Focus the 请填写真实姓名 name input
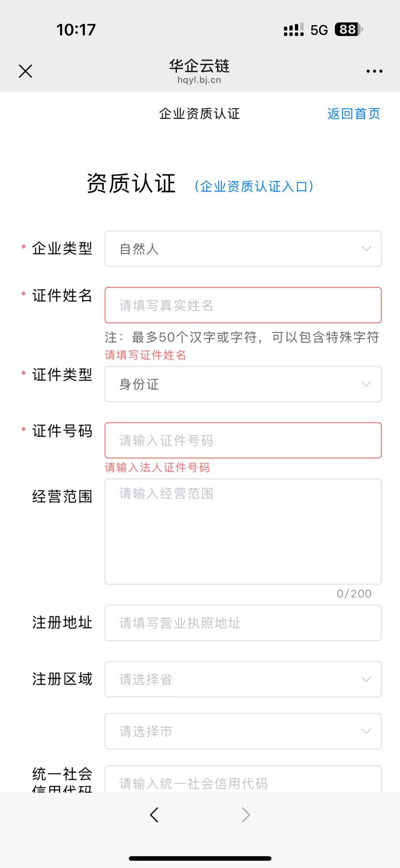Screen dimensions: 400x868 click(243, 305)
